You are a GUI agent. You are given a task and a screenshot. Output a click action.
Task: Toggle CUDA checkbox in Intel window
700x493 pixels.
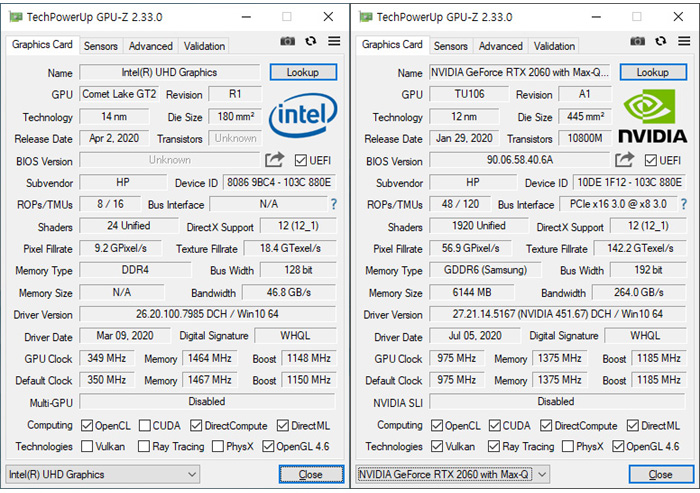pyautogui.click(x=144, y=426)
